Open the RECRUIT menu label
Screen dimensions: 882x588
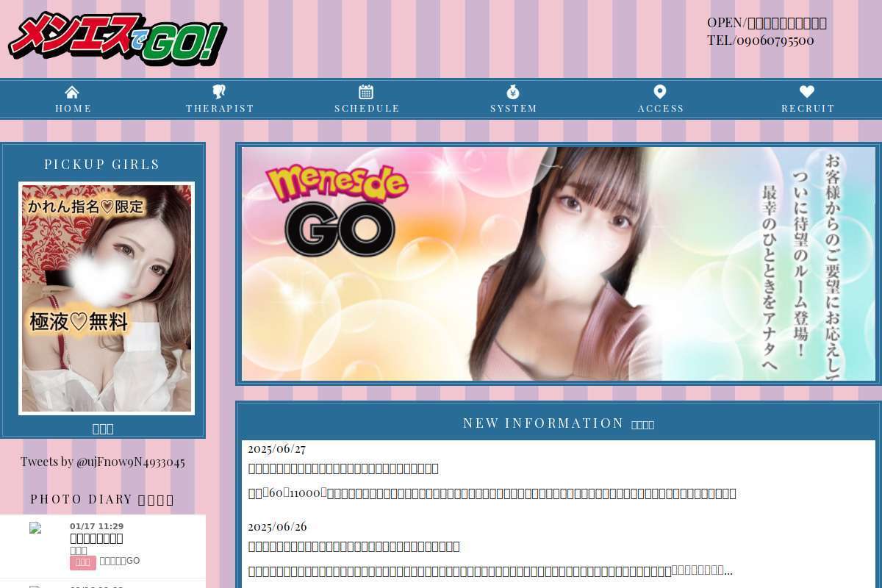808,108
